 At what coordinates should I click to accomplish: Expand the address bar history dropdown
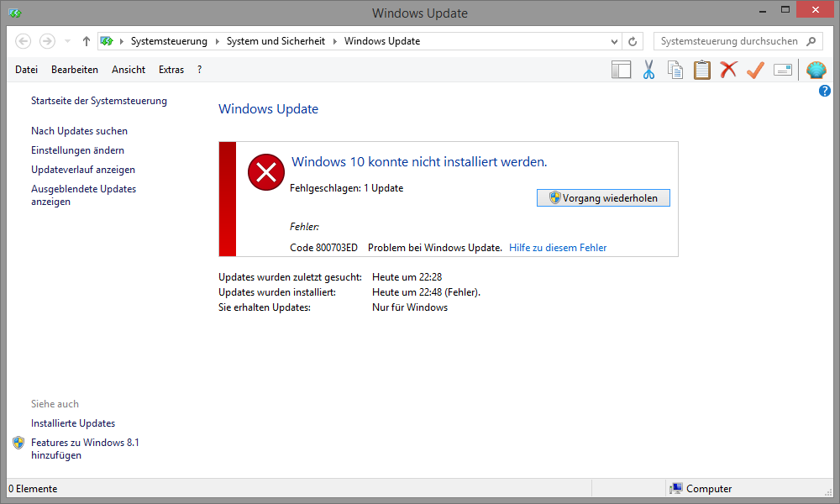[615, 41]
